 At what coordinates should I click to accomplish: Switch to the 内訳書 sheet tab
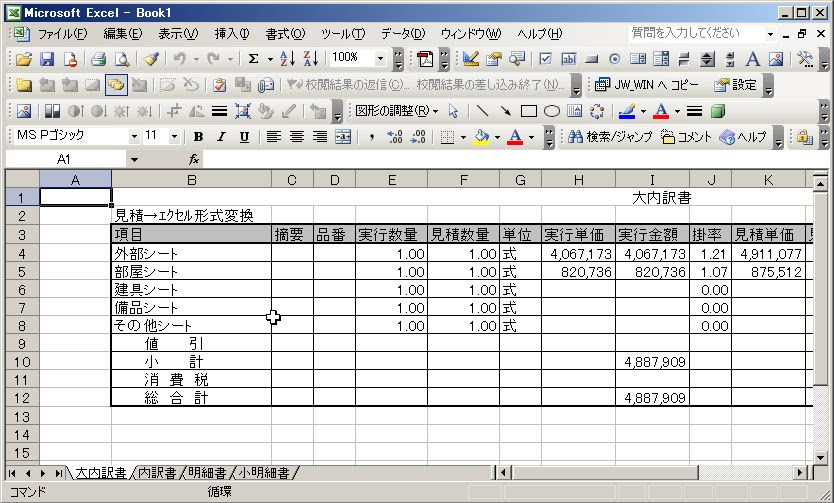157,473
